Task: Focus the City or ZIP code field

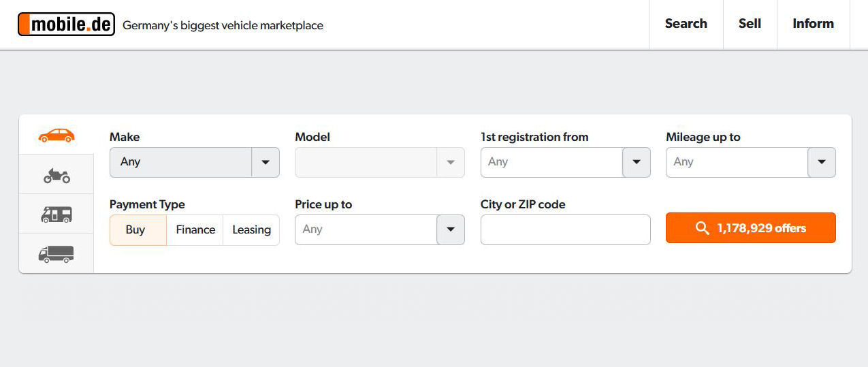Action: tap(565, 229)
